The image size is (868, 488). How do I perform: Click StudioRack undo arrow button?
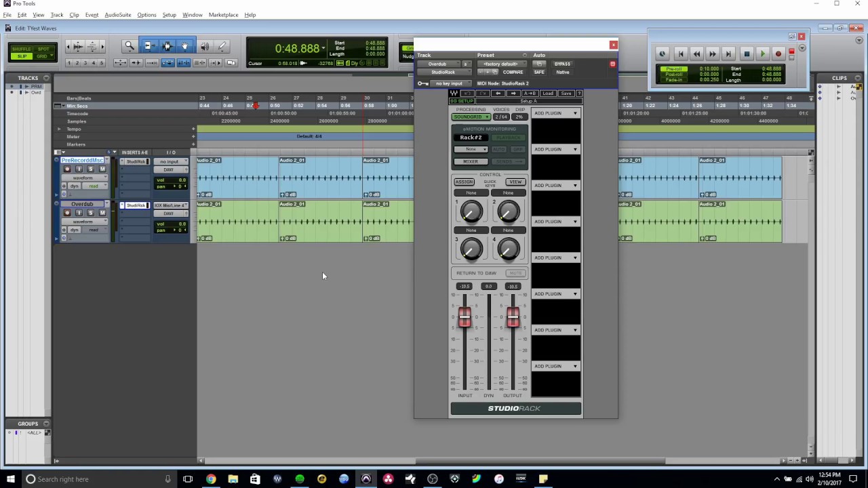[x=467, y=94]
